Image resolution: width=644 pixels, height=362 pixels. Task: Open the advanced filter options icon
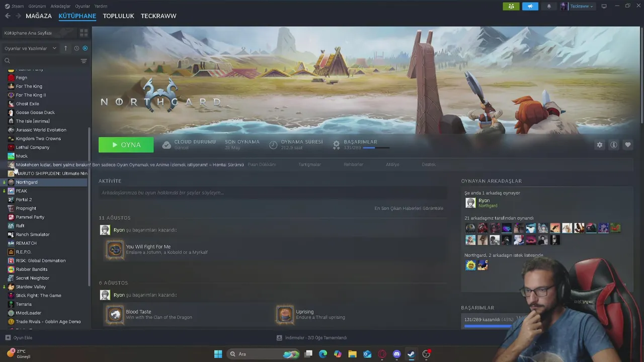(x=84, y=61)
